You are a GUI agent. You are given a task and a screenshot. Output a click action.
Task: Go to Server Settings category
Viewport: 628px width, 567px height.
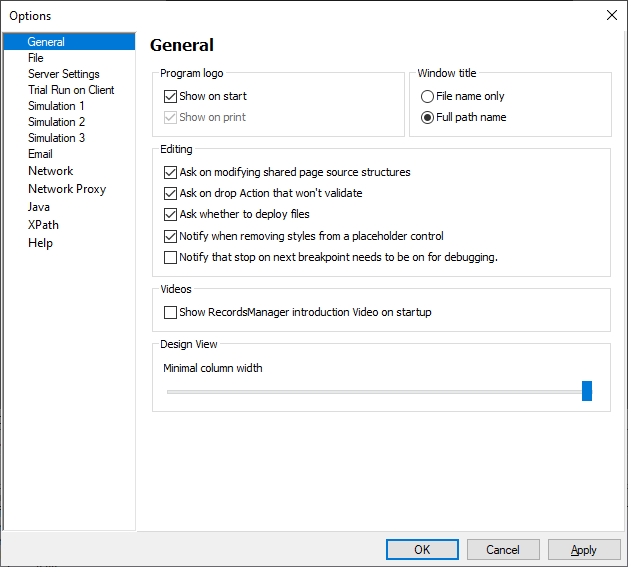tap(63, 74)
